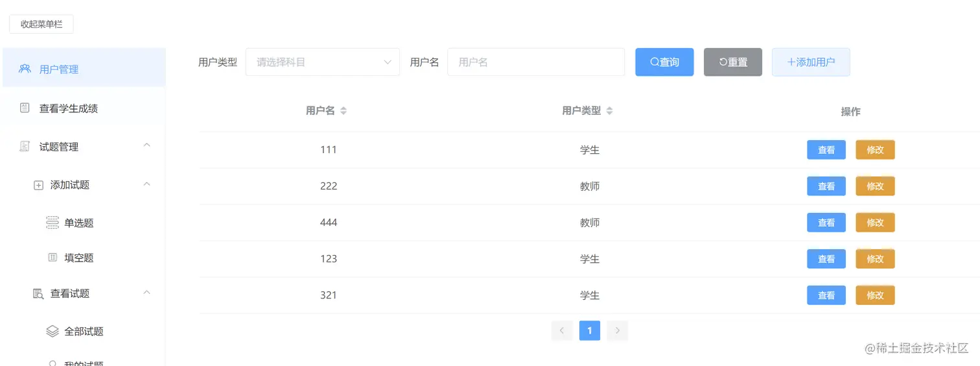Click the 查询 search button

click(x=664, y=62)
